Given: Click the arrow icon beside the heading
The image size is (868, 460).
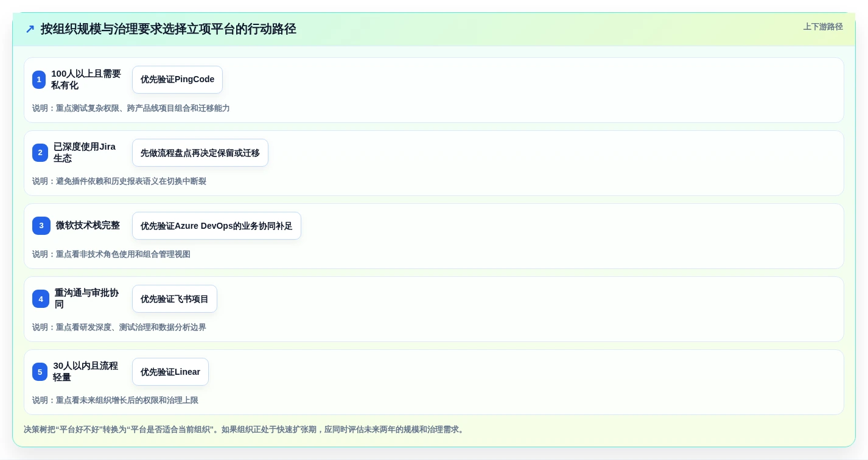Looking at the screenshot, I should [30, 29].
